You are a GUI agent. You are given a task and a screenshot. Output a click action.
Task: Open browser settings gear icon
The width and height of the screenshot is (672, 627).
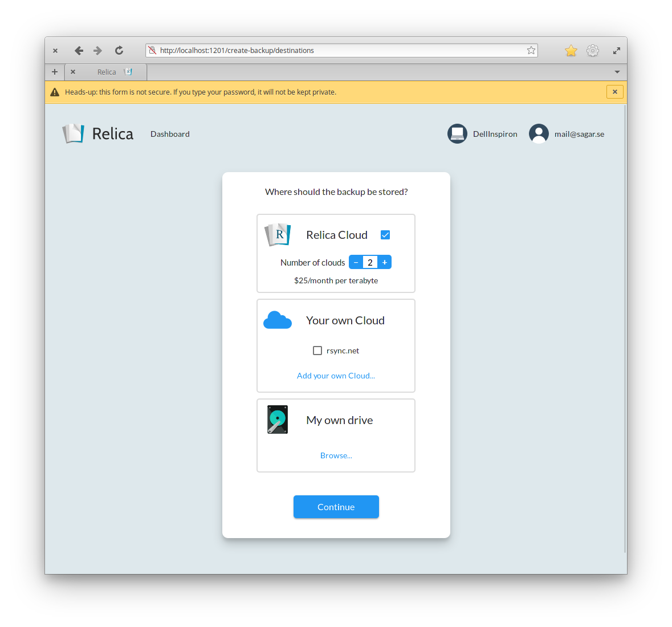[593, 51]
